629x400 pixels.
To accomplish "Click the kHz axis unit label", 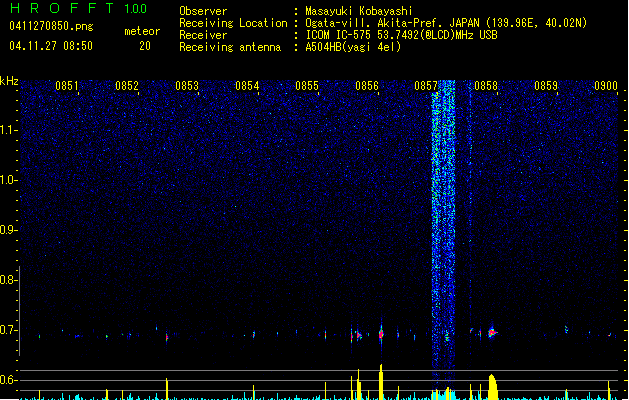I will click(9, 81).
